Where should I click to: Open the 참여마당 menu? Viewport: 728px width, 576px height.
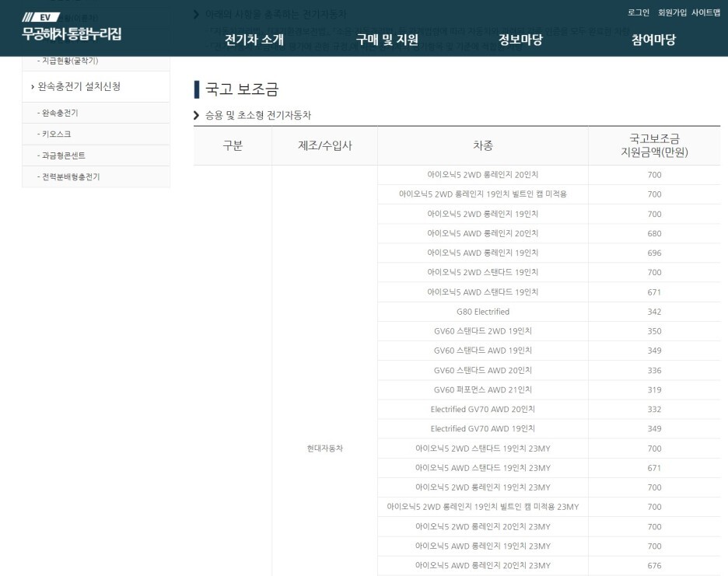[x=653, y=40]
